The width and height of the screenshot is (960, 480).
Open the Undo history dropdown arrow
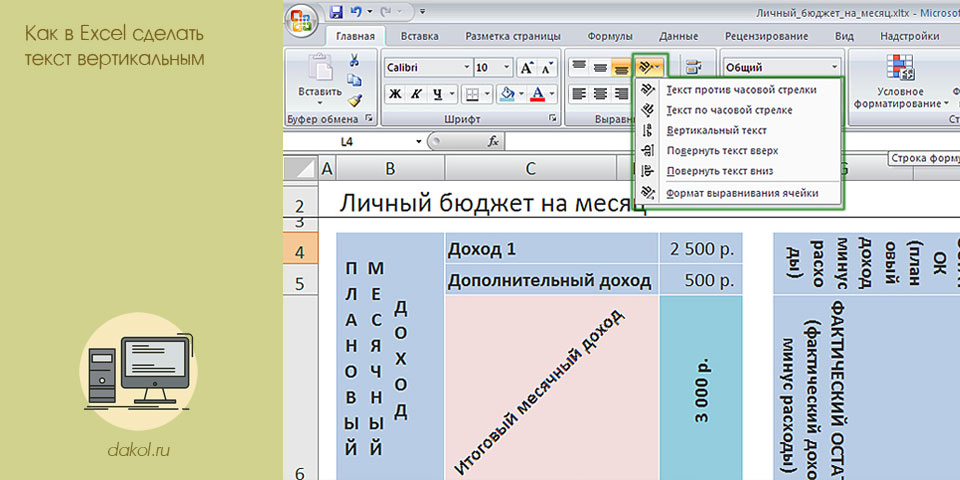(x=370, y=12)
